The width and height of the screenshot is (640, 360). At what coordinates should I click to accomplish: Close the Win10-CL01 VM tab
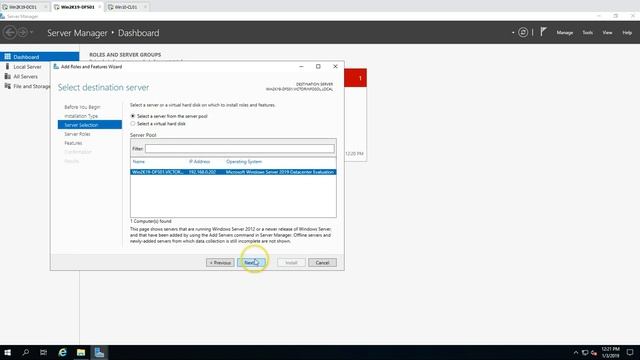(x=145, y=7)
